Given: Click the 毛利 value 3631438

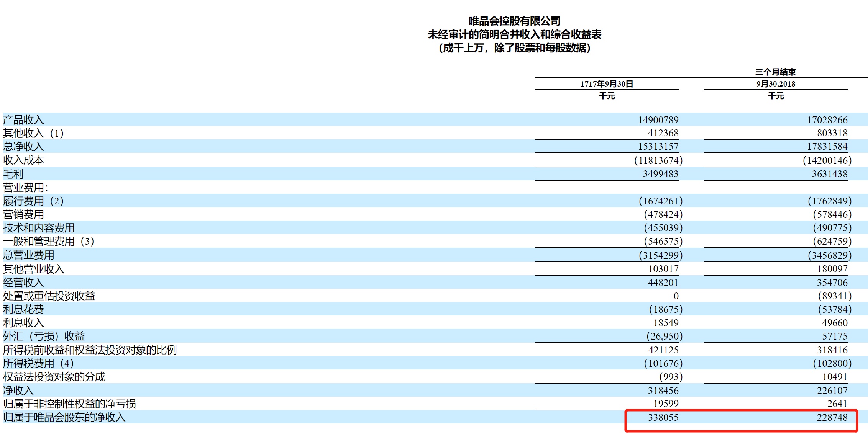Looking at the screenshot, I should click(x=829, y=174).
